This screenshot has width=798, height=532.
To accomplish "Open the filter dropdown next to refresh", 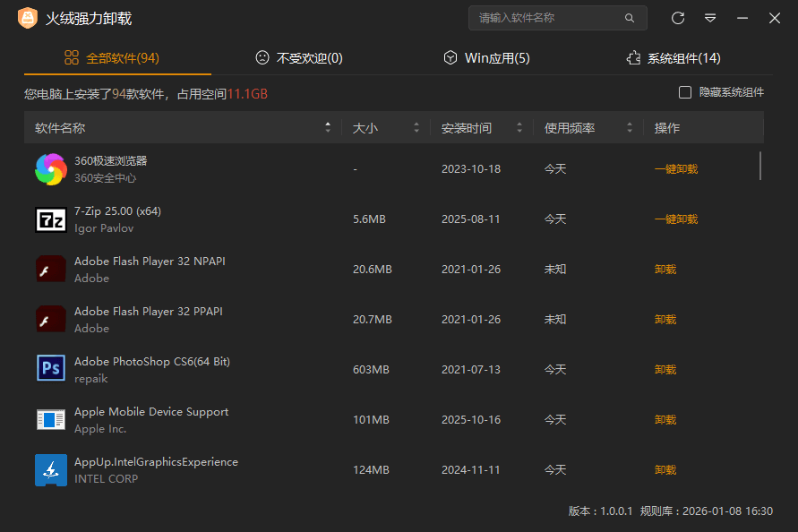I will point(710,18).
